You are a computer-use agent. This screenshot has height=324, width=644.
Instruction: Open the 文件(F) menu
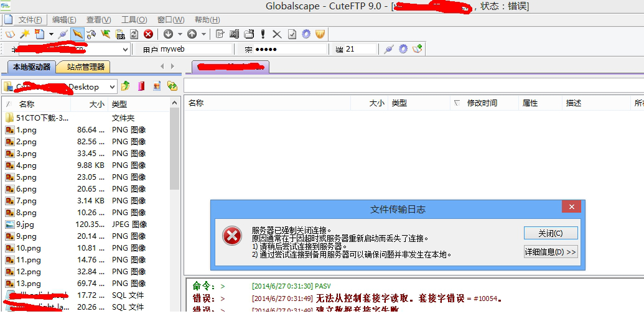tap(30, 20)
